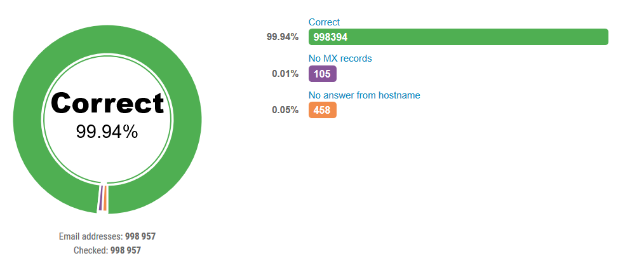The height and width of the screenshot is (265, 644).
Task: Click the 99.94% value inside the donut
Action: coord(107,132)
